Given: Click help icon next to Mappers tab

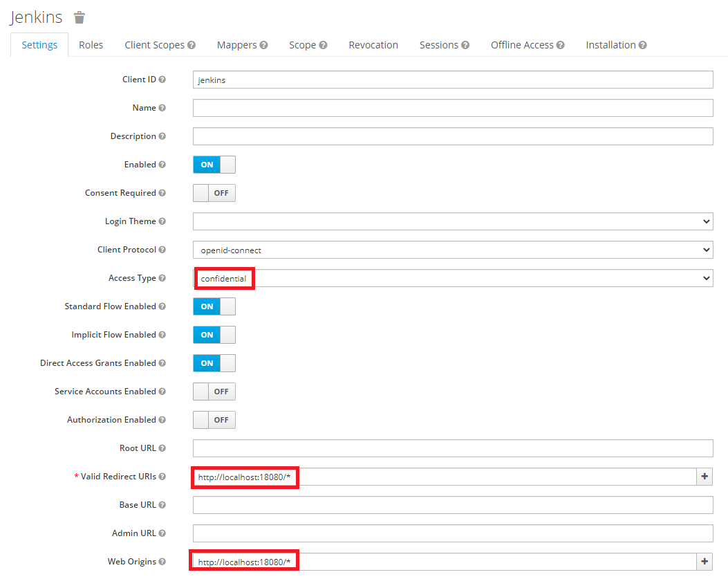Looking at the screenshot, I should click(x=263, y=45).
